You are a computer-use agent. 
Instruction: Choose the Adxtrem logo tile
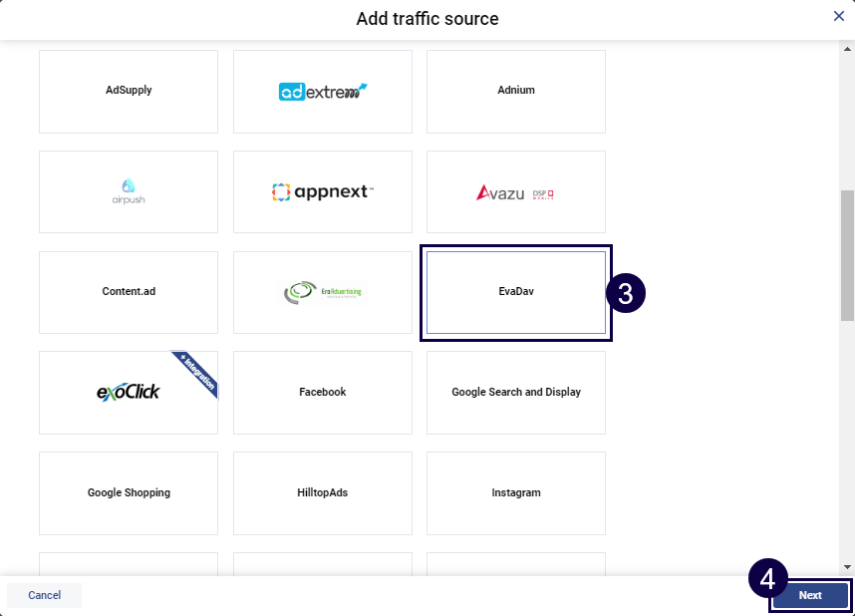click(x=322, y=91)
